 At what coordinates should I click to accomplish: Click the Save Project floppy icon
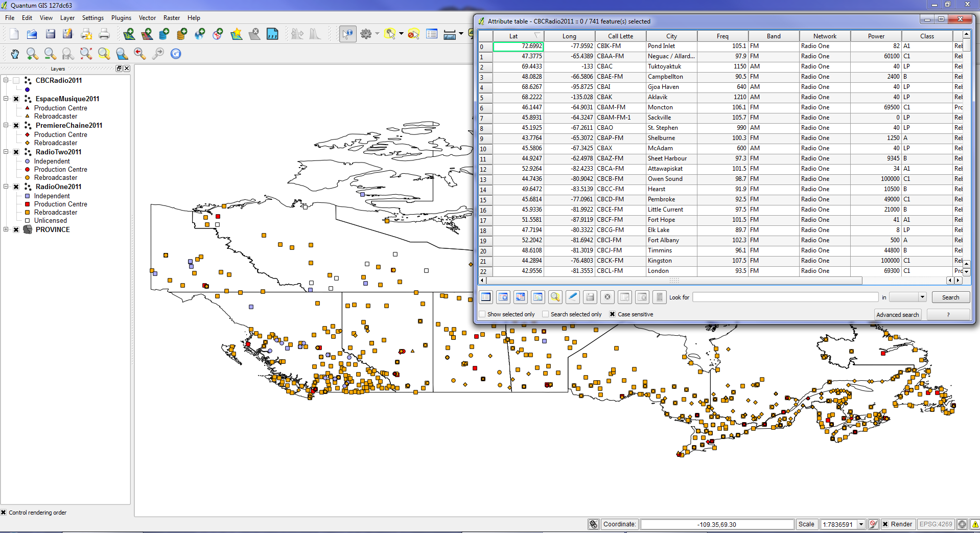pos(50,34)
